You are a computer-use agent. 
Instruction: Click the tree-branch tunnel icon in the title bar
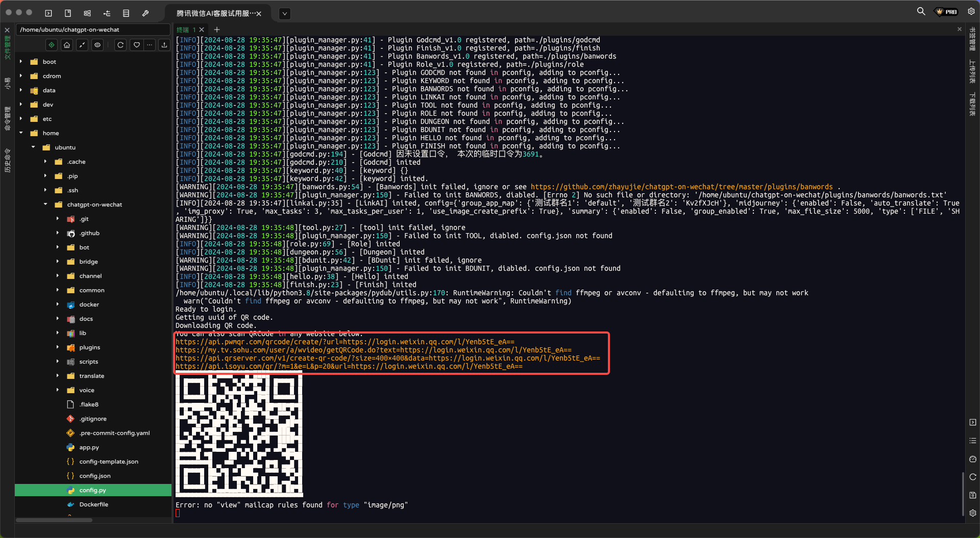pos(107,13)
